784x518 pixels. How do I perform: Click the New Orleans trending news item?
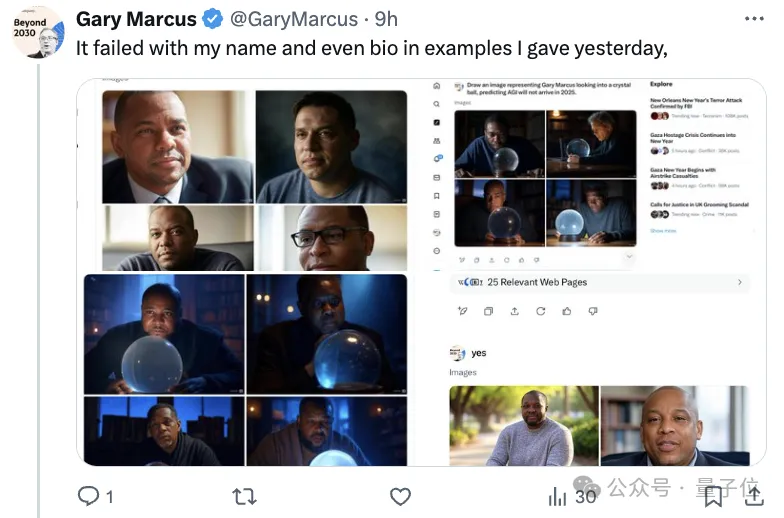[698, 105]
